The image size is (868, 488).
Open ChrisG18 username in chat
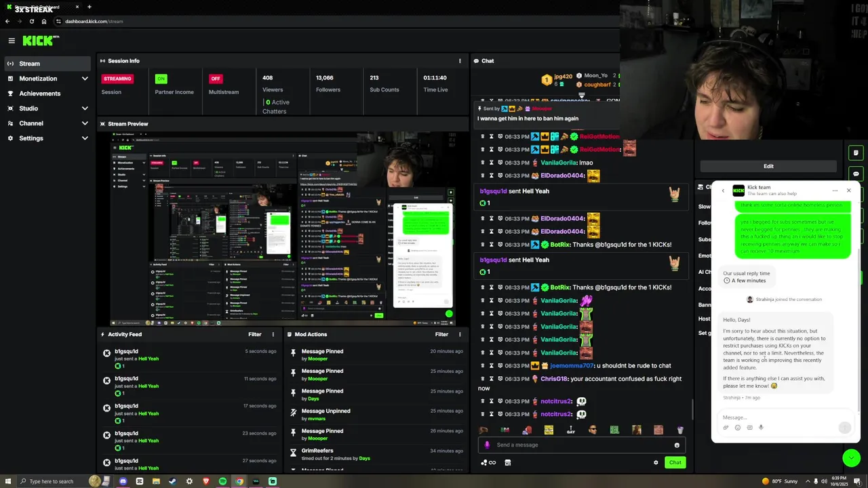click(x=554, y=379)
